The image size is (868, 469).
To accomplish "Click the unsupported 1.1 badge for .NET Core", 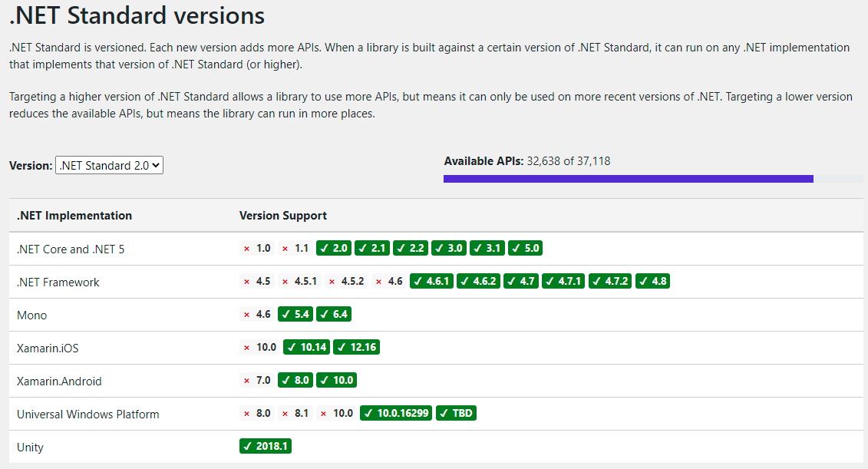I will point(295,248).
